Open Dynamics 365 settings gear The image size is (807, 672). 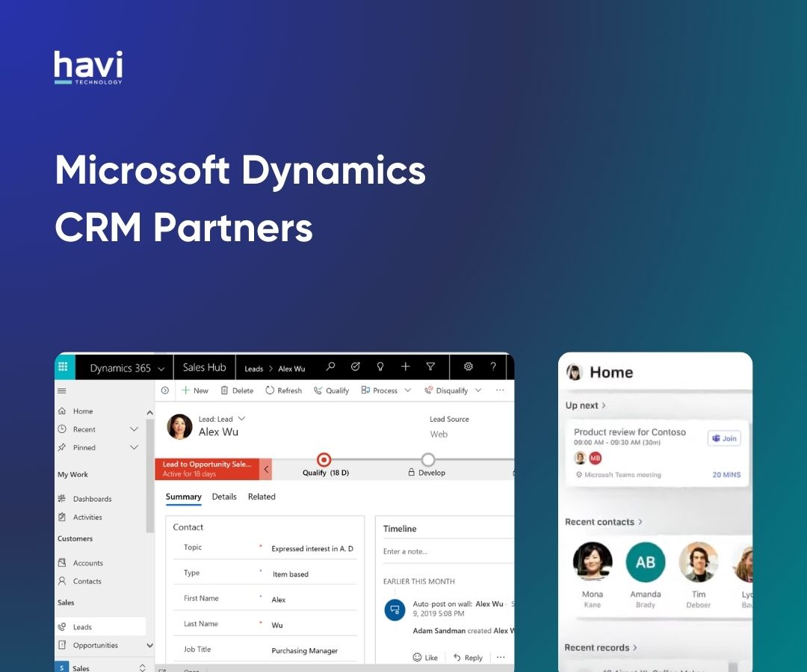(x=469, y=367)
